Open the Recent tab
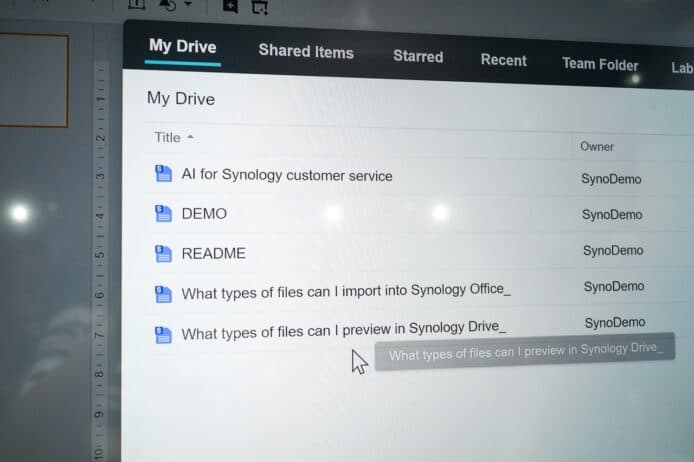Screen dimensions: 694x462 (x=503, y=60)
